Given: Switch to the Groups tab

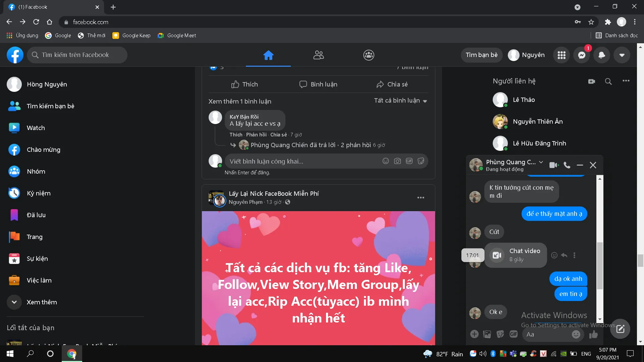Looking at the screenshot, I should click(x=369, y=55).
